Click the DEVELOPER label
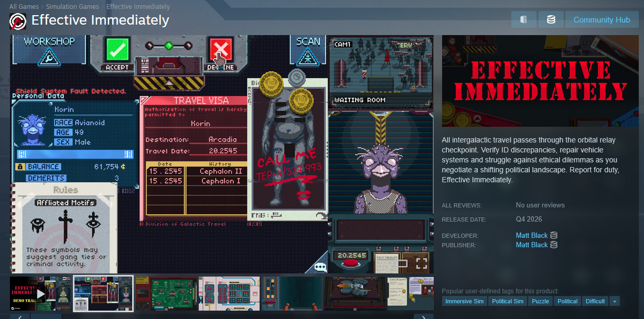The height and width of the screenshot is (319, 644). pyautogui.click(x=460, y=236)
